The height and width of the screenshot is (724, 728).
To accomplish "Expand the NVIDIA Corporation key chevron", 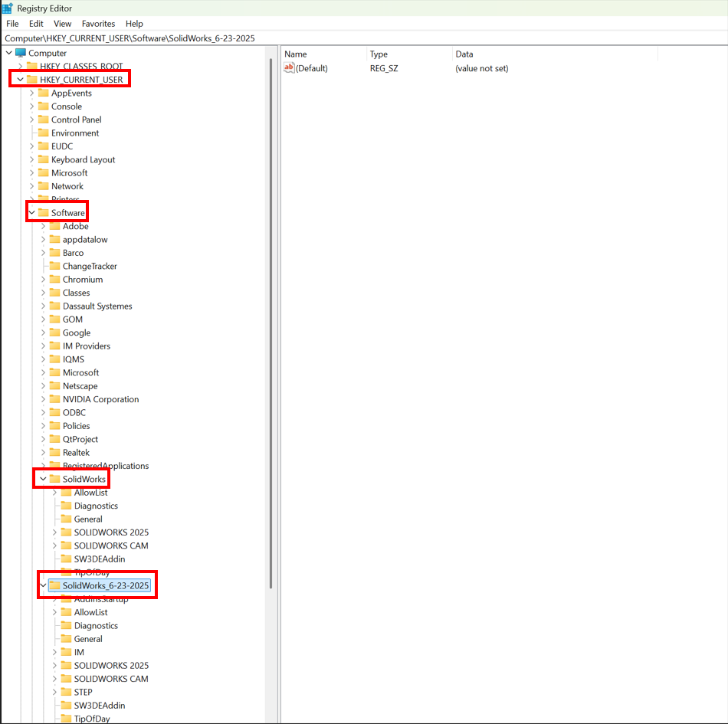I will tap(43, 399).
